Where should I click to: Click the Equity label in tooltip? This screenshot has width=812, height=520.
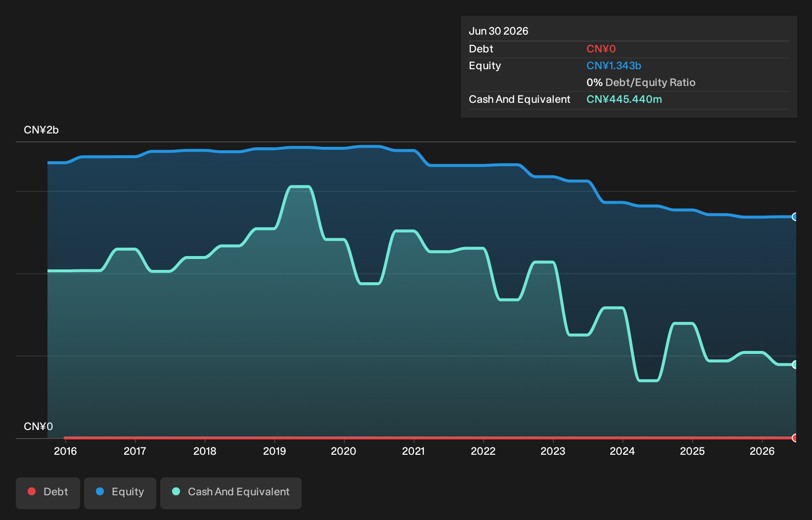pyautogui.click(x=485, y=66)
